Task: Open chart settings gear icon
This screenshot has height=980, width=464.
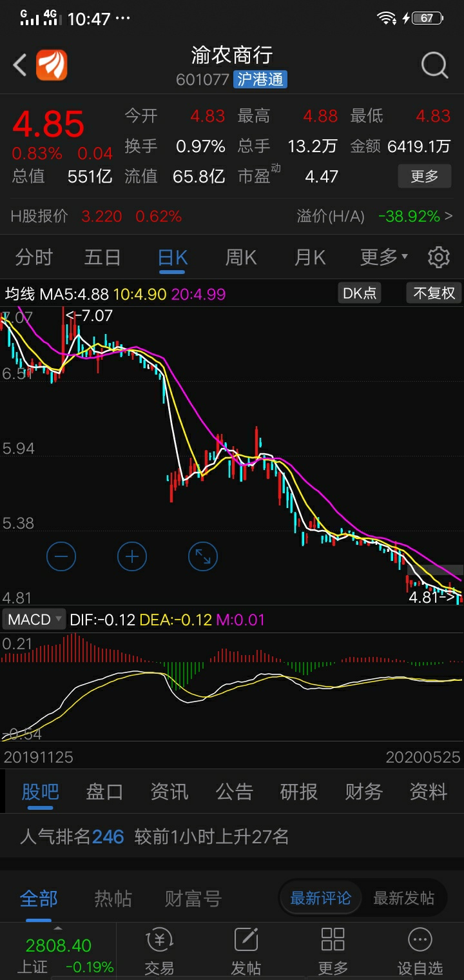Action: point(439,257)
